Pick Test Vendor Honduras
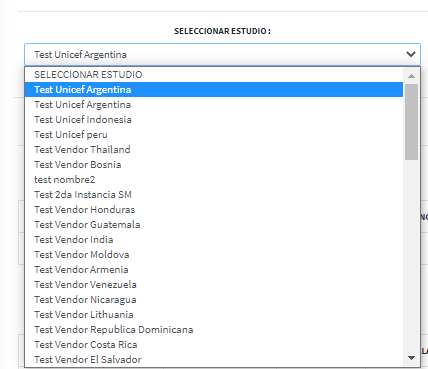Screen dimensions: 428x369 (x=214, y=210)
